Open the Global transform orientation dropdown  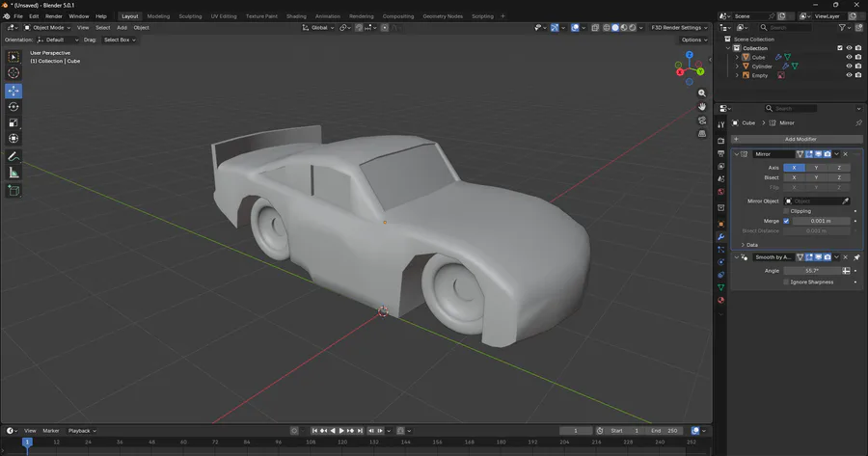(x=318, y=28)
